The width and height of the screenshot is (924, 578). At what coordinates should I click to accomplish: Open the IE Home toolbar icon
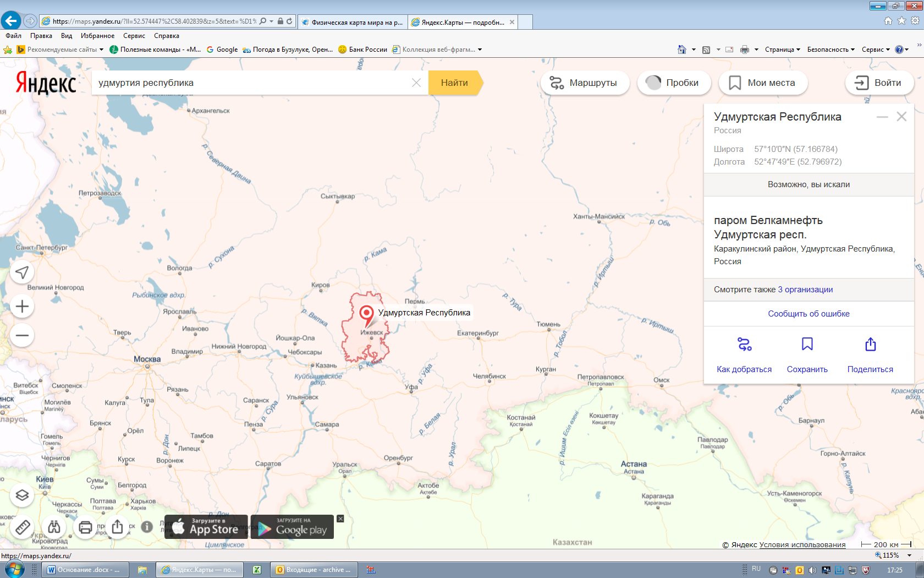(x=682, y=50)
